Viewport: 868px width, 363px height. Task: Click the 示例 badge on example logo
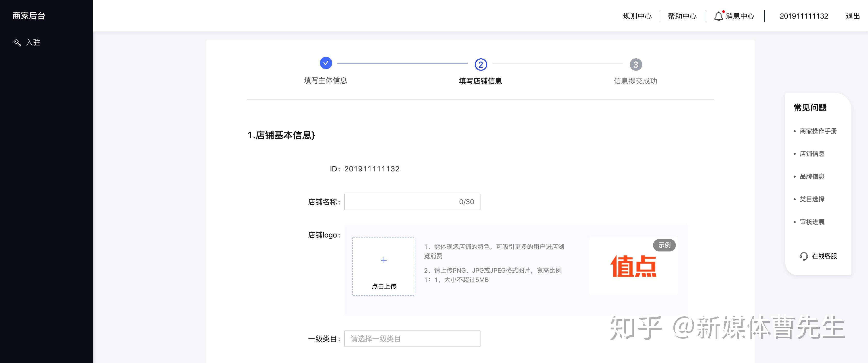pyautogui.click(x=664, y=245)
